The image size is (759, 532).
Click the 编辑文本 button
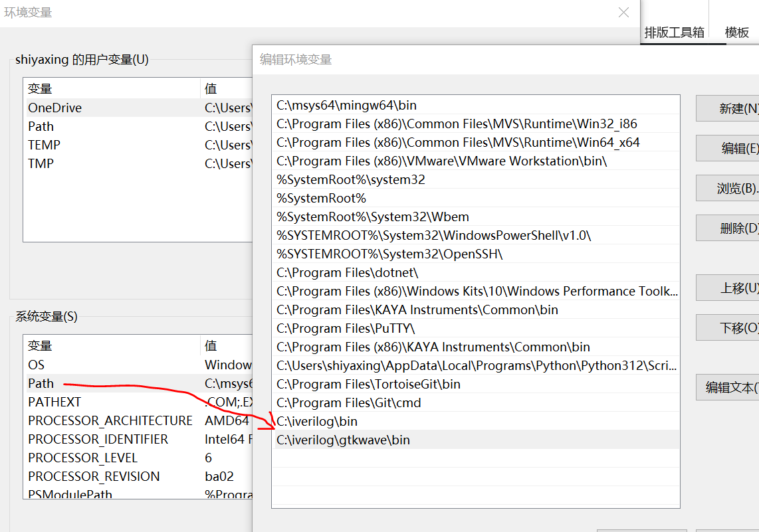pyautogui.click(x=728, y=387)
